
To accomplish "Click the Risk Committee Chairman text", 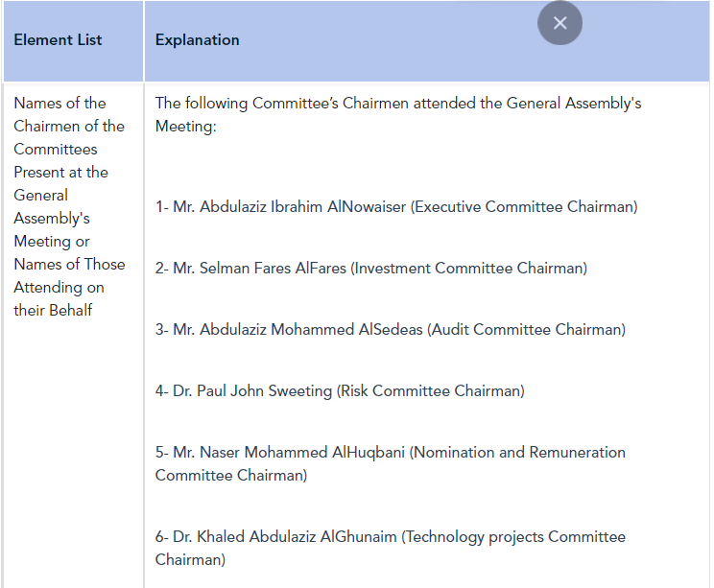I will [430, 391].
